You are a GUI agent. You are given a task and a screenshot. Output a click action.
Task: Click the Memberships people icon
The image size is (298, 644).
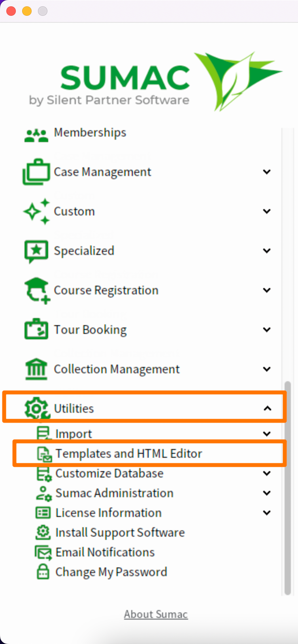(x=36, y=135)
